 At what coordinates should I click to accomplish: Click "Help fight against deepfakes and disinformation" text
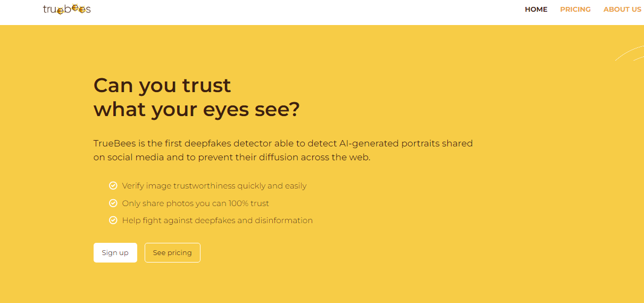click(x=217, y=220)
